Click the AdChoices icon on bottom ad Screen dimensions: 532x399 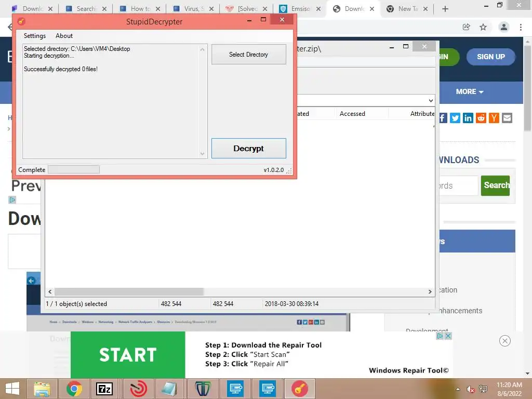440,336
